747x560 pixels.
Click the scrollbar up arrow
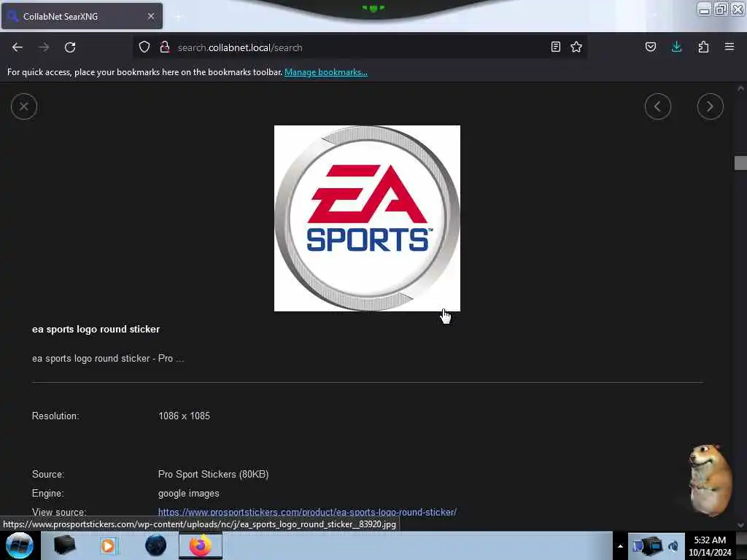click(x=740, y=88)
